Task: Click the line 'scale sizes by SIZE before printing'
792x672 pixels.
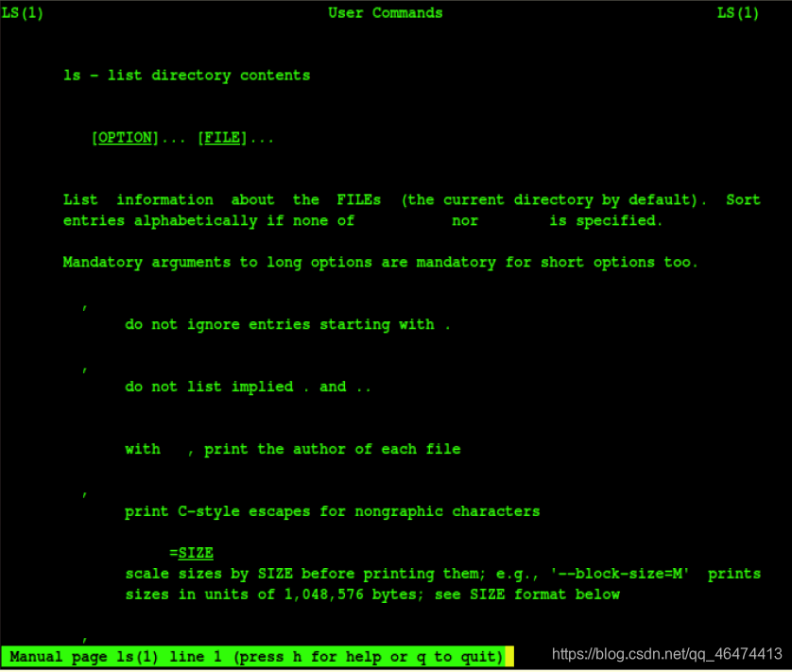Action: click(443, 574)
